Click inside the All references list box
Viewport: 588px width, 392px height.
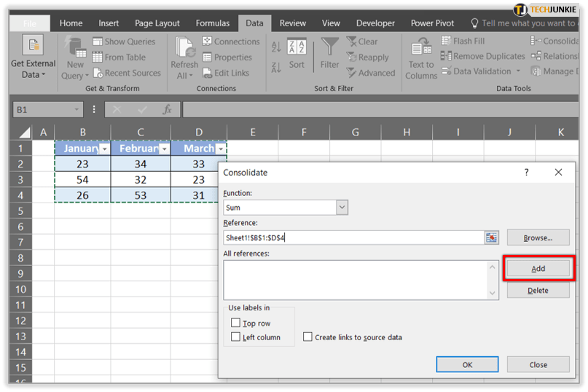tap(356, 279)
